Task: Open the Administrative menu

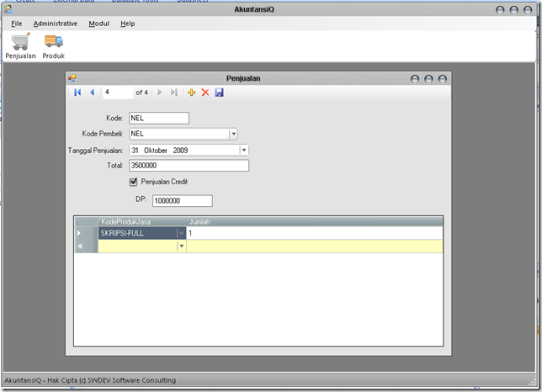Action: [56, 24]
